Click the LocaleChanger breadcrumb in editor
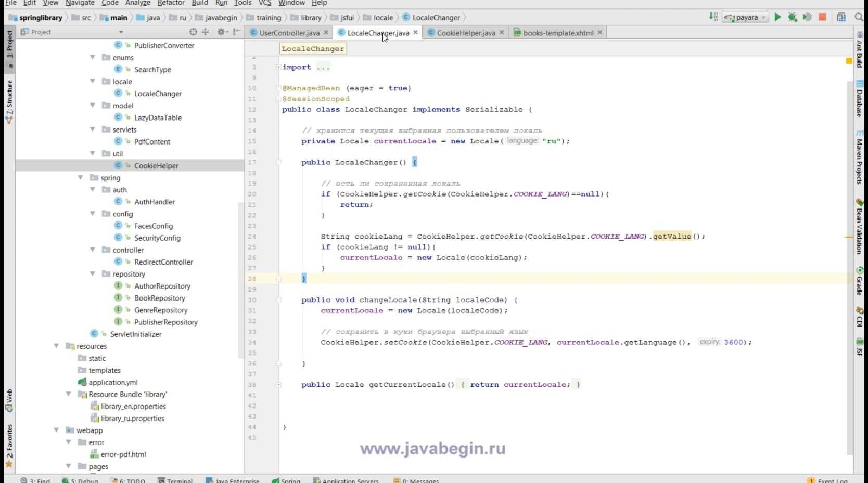Image resolution: width=868 pixels, height=483 pixels. [x=313, y=48]
